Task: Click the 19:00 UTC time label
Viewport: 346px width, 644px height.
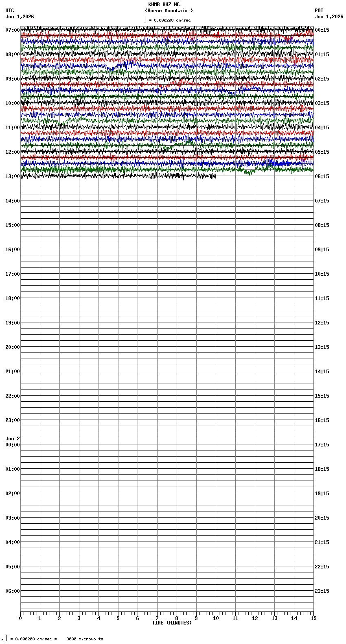Action: [13, 323]
